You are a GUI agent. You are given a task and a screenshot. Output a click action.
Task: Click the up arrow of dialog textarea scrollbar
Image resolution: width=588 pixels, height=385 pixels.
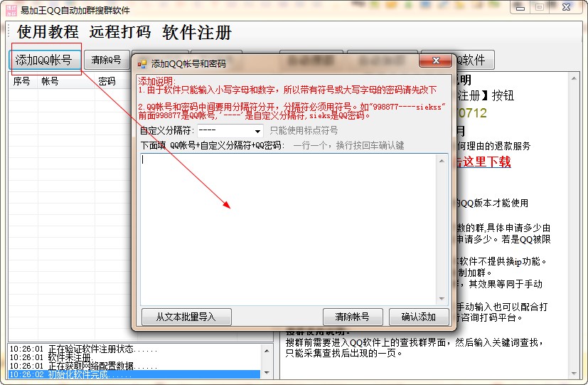click(442, 161)
